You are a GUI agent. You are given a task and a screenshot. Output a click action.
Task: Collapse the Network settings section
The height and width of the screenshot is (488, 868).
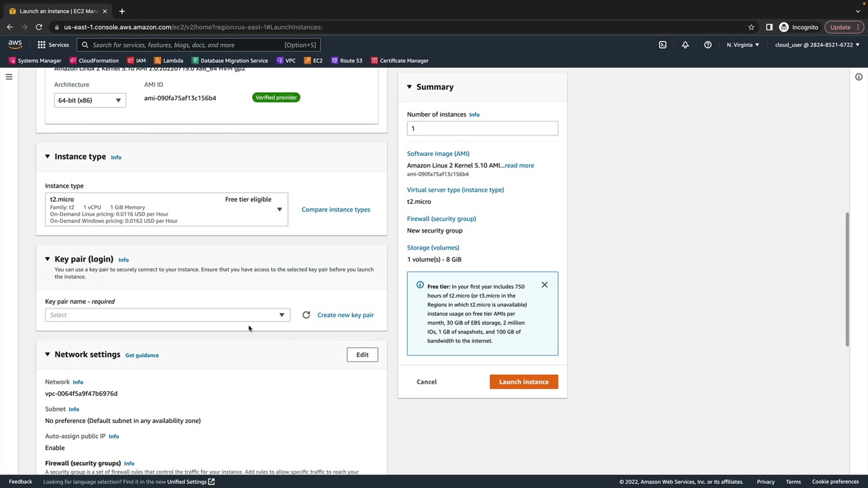(x=47, y=354)
